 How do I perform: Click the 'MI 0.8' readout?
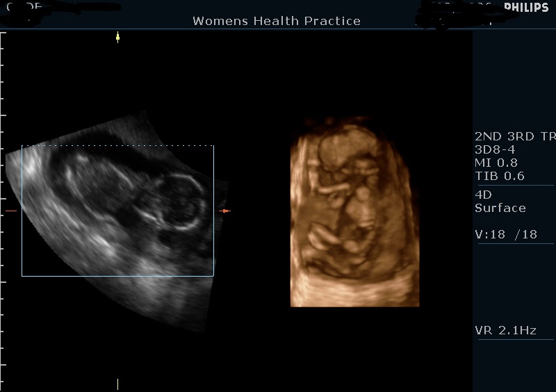tap(496, 163)
